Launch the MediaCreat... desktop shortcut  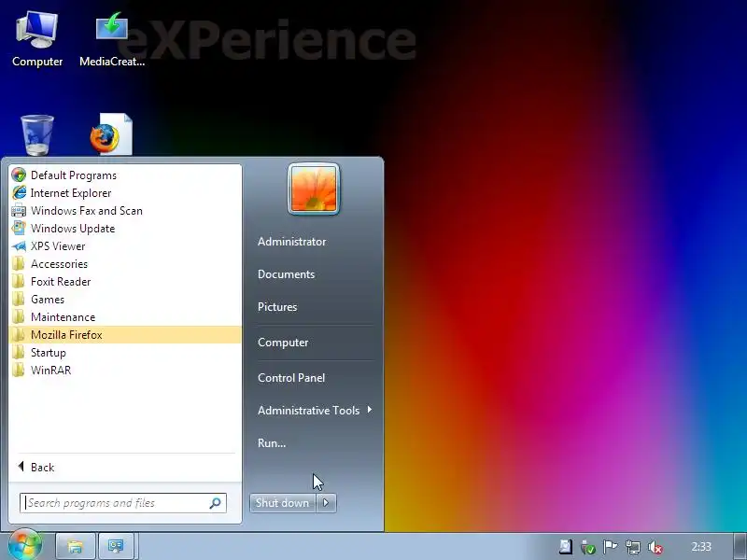point(112,39)
